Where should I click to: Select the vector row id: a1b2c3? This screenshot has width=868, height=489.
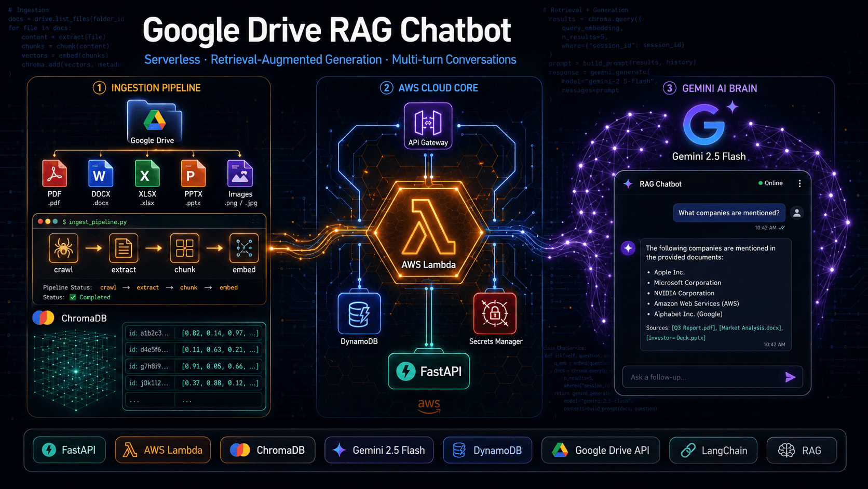(x=194, y=333)
